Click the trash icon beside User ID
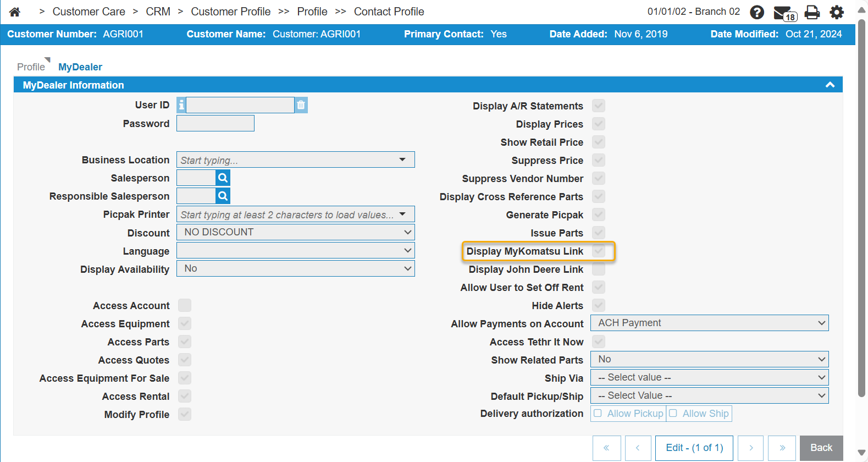Image resolution: width=868 pixels, height=462 pixels. pos(301,105)
